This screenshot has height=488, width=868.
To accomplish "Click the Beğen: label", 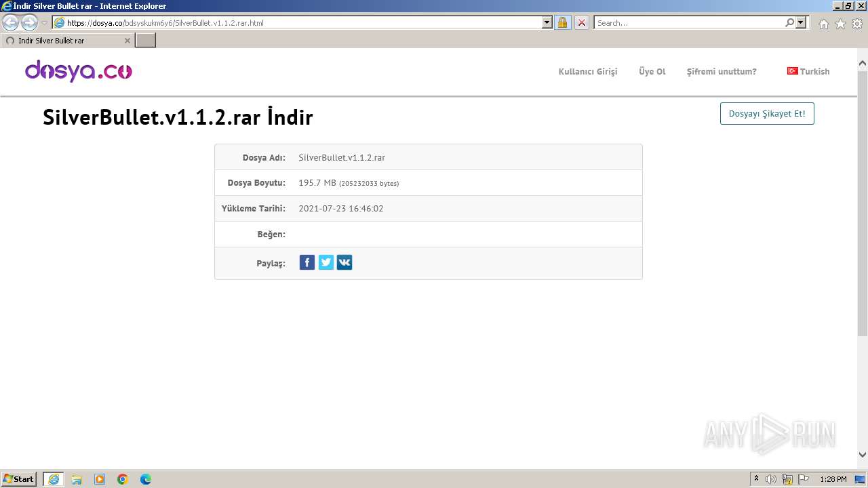I will [271, 235].
